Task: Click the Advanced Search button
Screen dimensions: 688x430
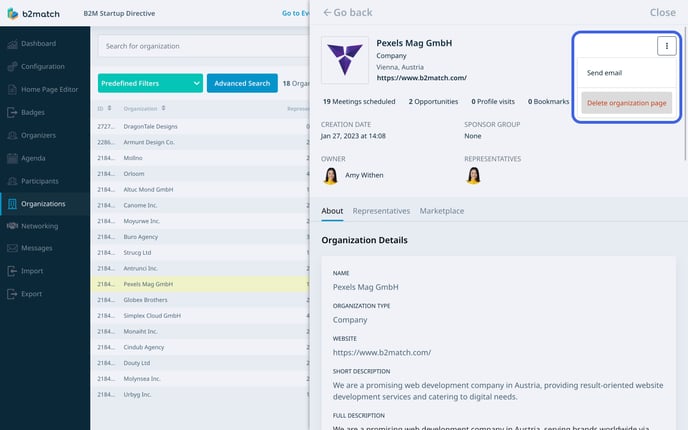Action: (242, 83)
